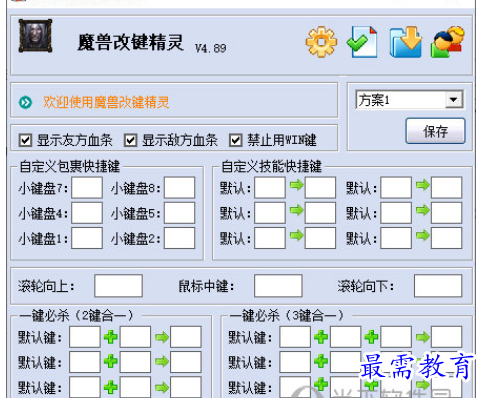Focus the 小键盘2 input box
Image resolution: width=482 pixels, height=398 pixels.
pos(179,238)
